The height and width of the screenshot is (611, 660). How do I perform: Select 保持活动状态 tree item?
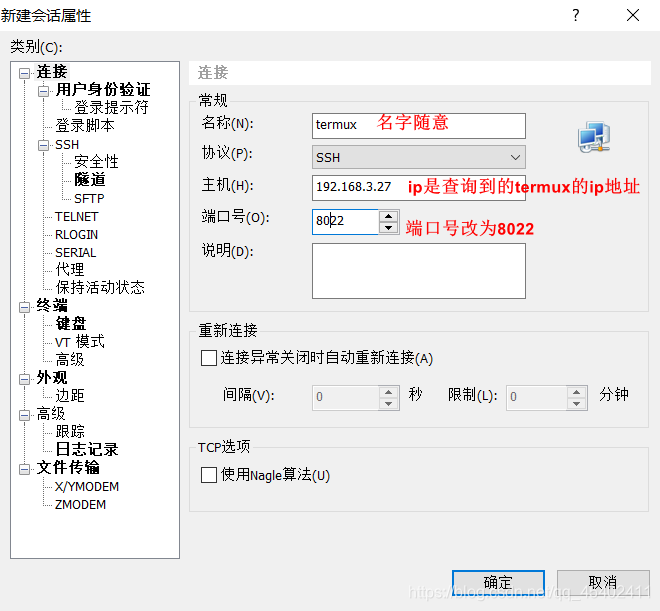click(100, 288)
